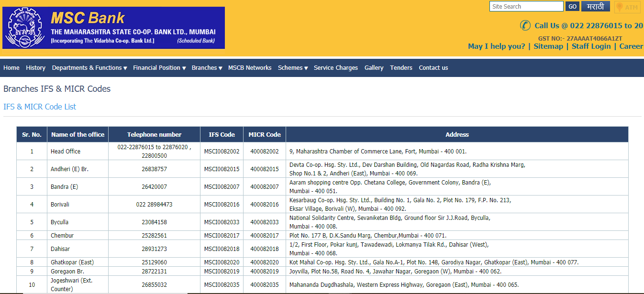Open the Service Charges menu item
The height and width of the screenshot is (294, 644).
(336, 68)
